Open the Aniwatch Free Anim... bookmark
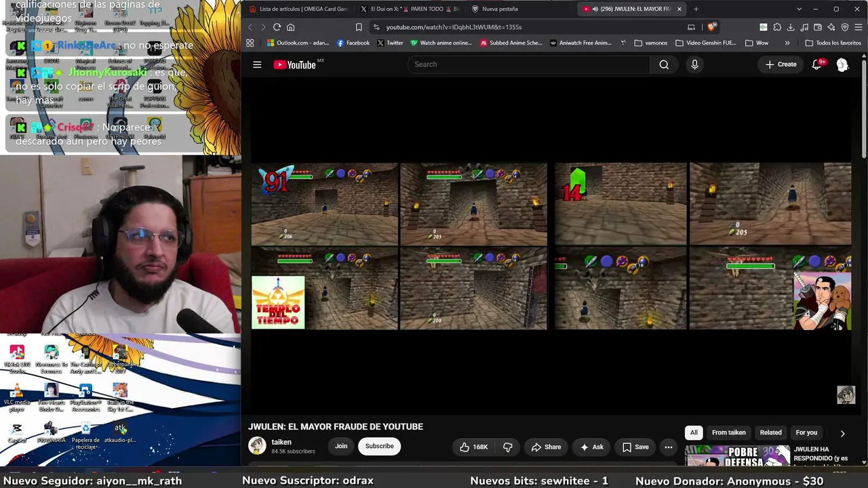This screenshot has height=488, width=868. (580, 43)
